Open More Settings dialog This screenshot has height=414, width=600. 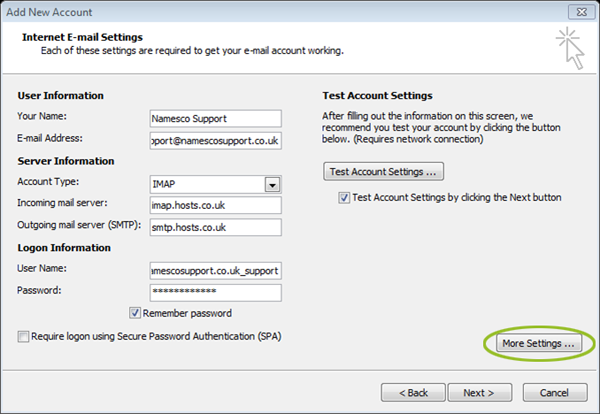539,343
